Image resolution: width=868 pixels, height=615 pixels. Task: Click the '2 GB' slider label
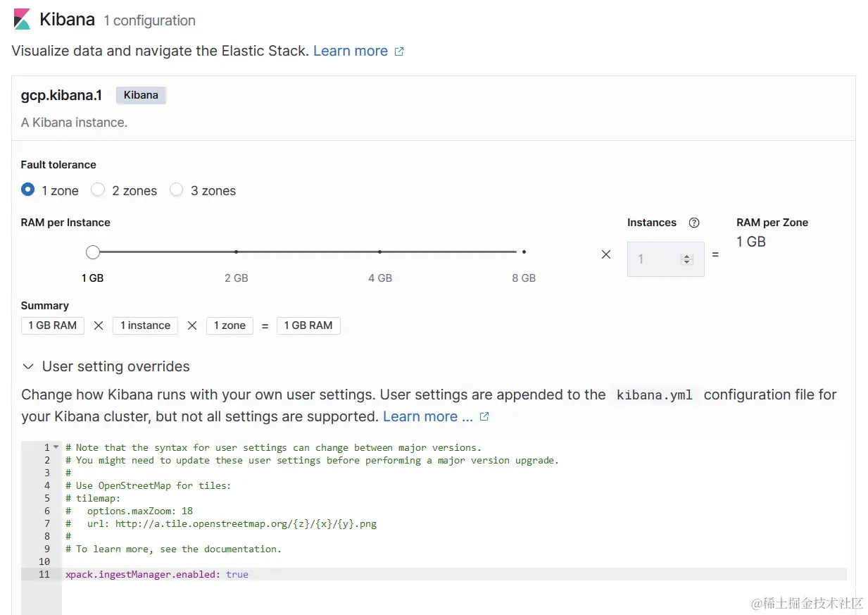[x=237, y=278]
